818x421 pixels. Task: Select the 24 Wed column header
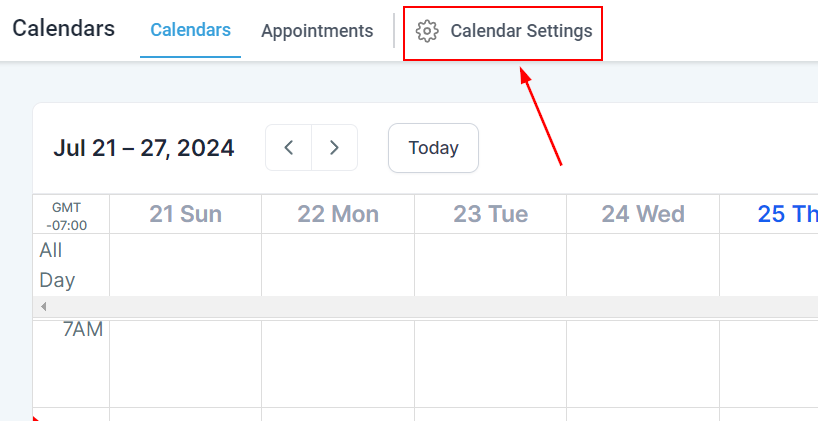coord(643,214)
